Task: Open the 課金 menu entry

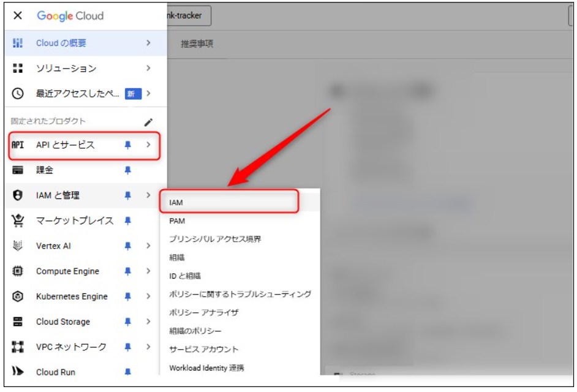Action: pos(85,170)
